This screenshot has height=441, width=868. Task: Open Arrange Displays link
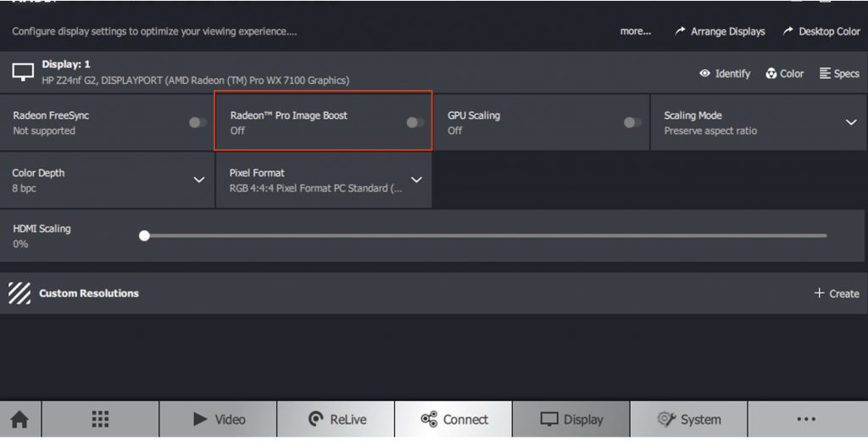coord(720,31)
